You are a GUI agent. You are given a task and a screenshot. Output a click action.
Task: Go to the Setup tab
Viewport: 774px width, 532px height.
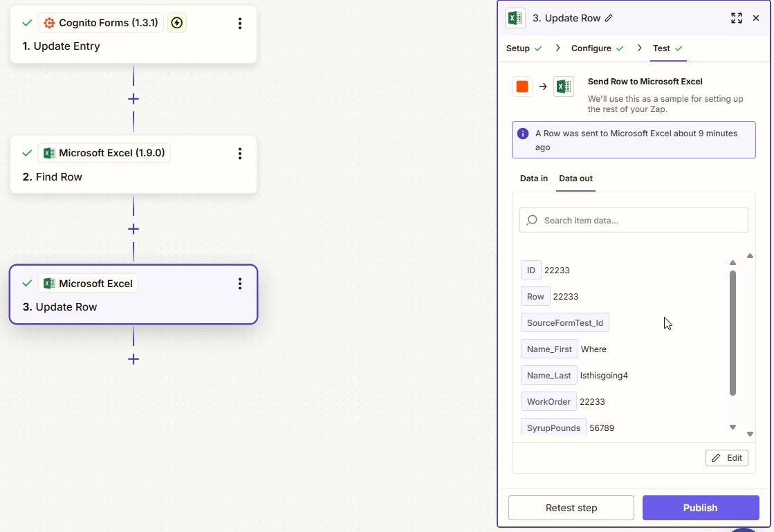coord(524,48)
